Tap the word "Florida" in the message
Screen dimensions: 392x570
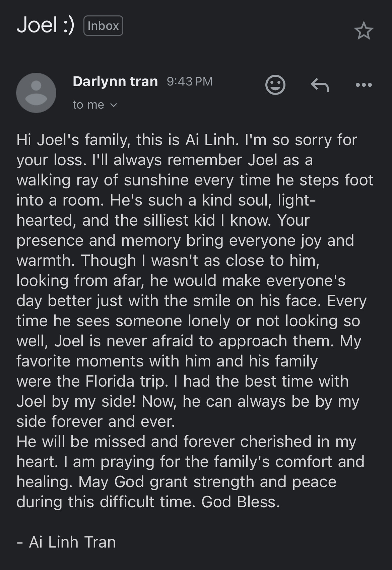(x=110, y=381)
